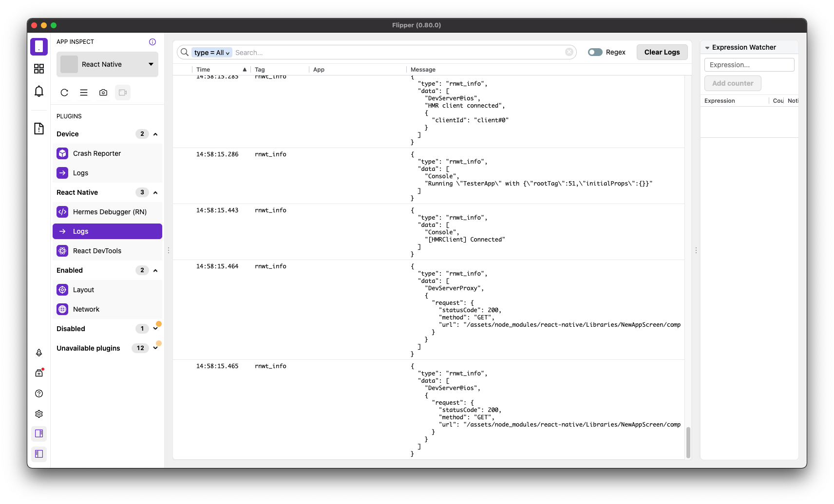Expand the Unavailable plugins group
Viewport: 834px width, 504px height.
(155, 348)
